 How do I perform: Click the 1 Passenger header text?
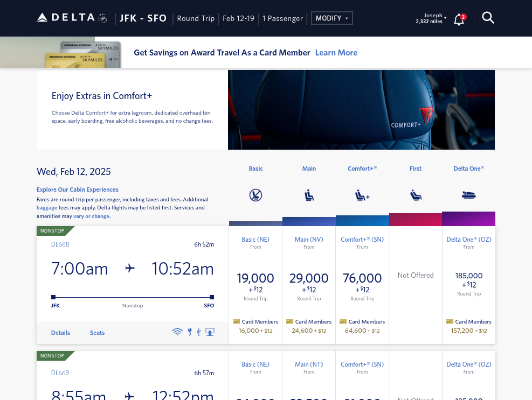tap(282, 18)
